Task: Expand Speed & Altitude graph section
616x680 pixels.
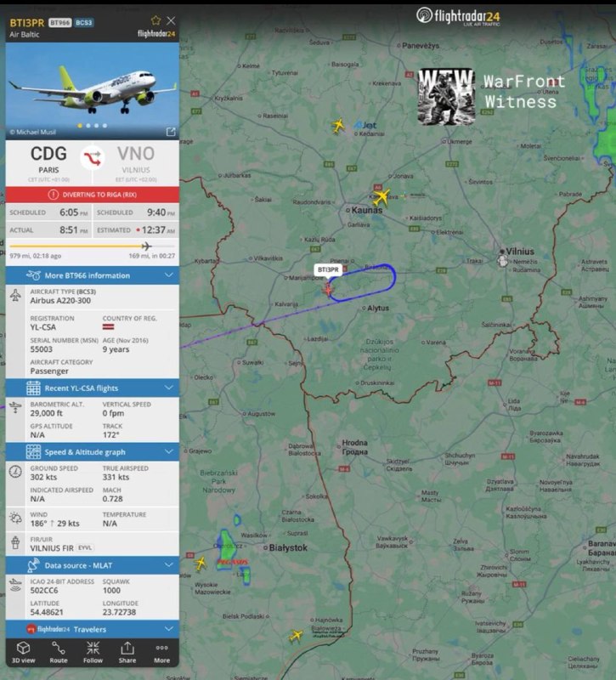Action: tap(92, 452)
